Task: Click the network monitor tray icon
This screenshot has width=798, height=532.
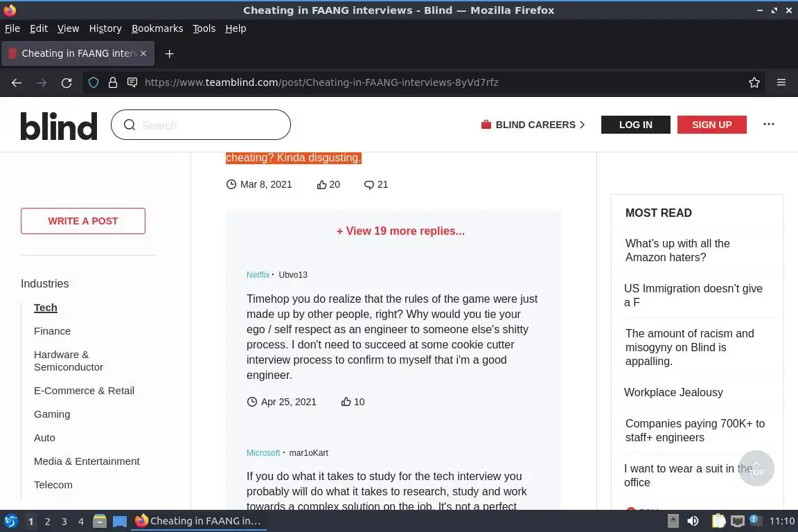Action: click(x=738, y=521)
